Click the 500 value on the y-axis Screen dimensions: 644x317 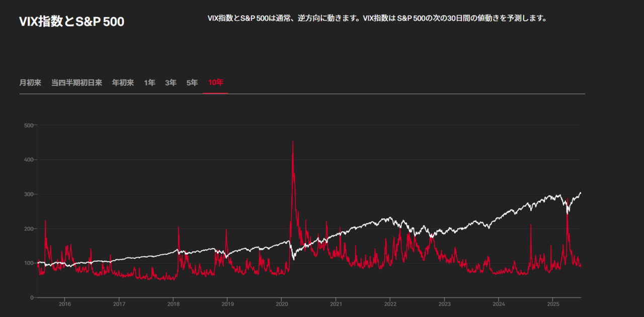[x=29, y=125]
